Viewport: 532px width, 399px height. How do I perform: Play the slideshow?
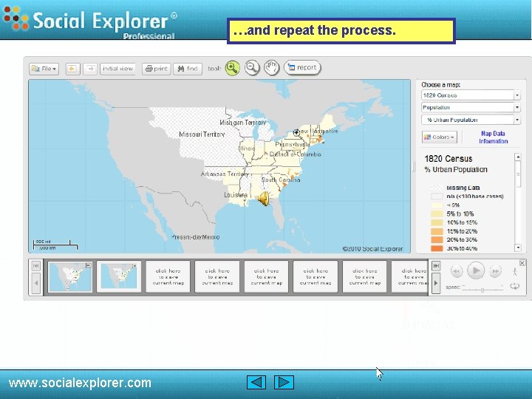476,270
